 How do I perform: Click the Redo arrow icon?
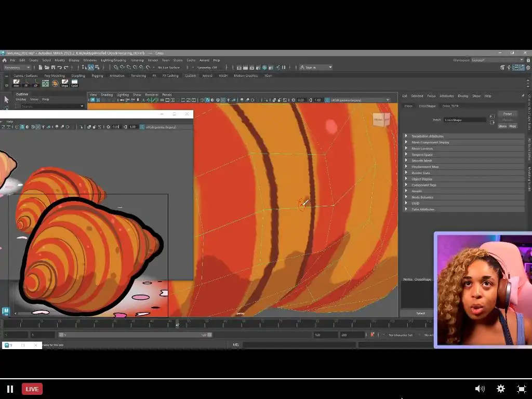[x=66, y=68]
